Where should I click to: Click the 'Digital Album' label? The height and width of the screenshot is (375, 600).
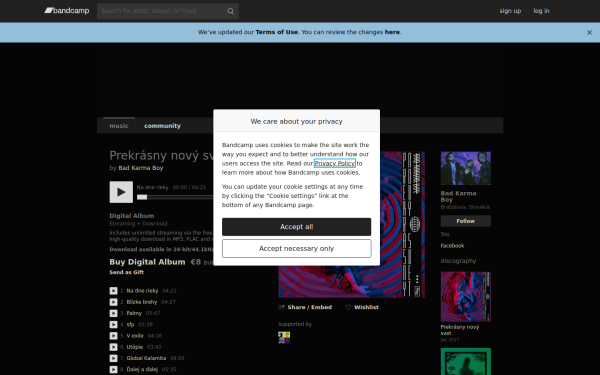tap(132, 216)
